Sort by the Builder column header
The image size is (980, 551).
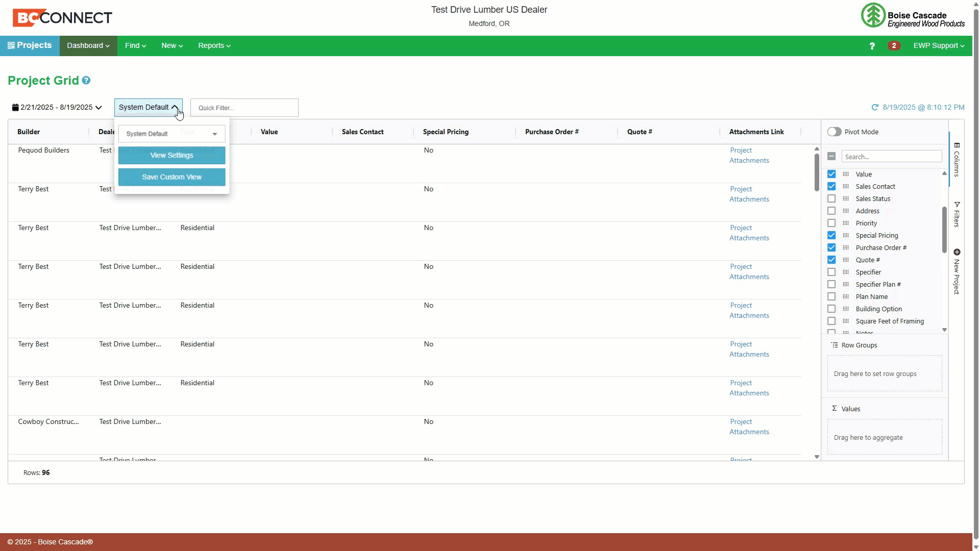click(29, 132)
